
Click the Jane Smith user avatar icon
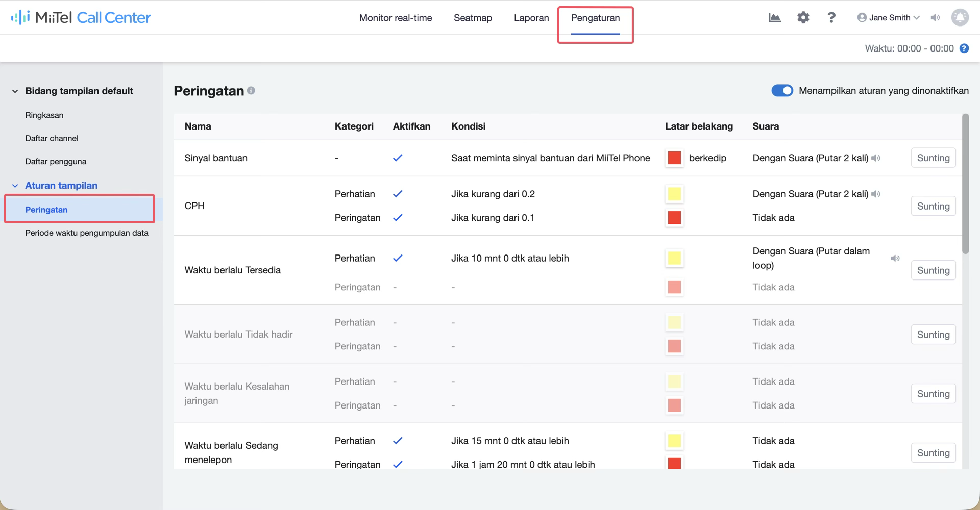(862, 18)
